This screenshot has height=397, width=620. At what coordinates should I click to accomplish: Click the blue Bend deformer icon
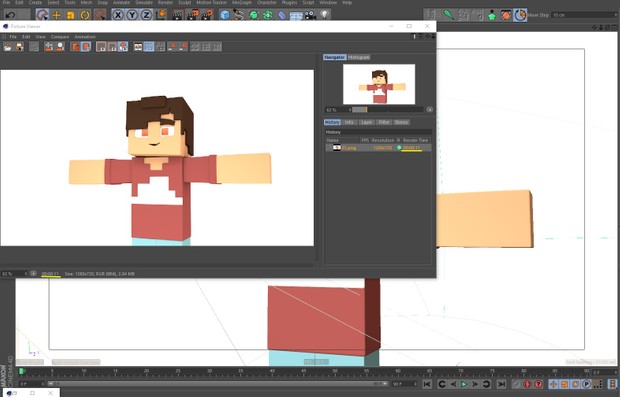point(282,15)
